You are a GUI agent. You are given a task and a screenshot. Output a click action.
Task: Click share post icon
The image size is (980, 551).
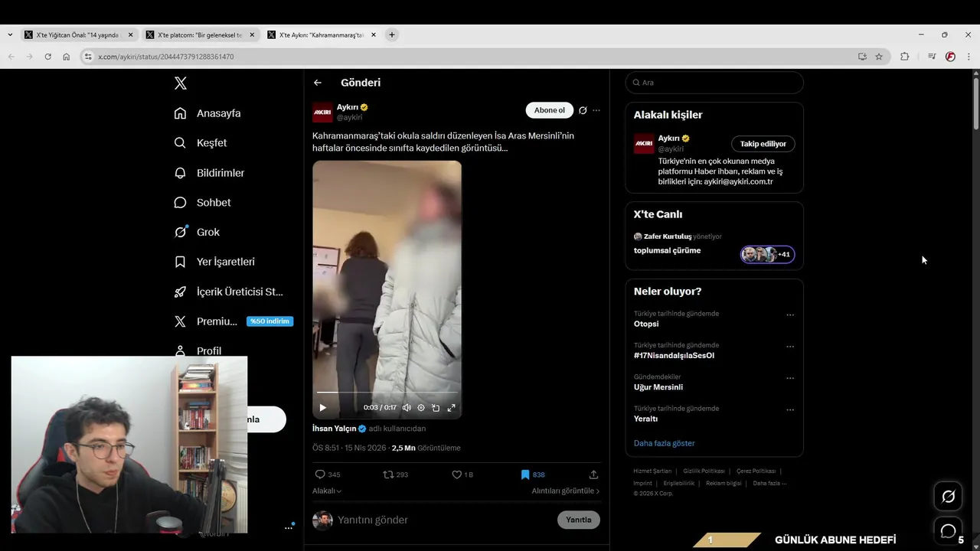pos(593,474)
